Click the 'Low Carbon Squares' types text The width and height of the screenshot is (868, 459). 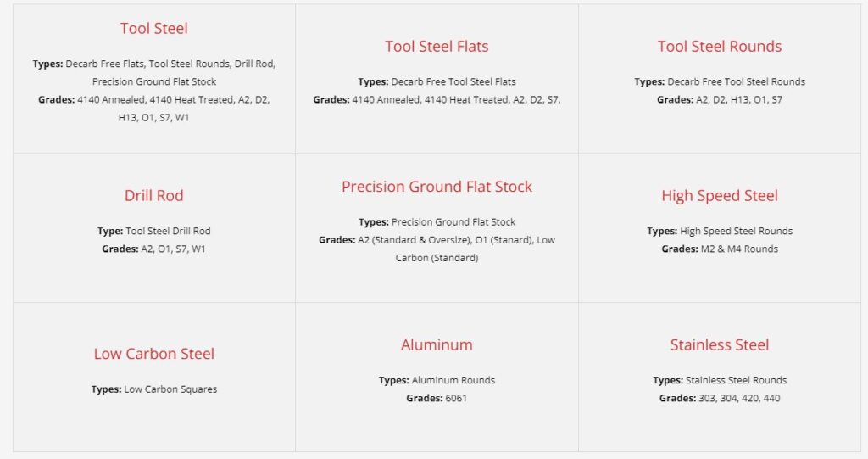coord(170,389)
